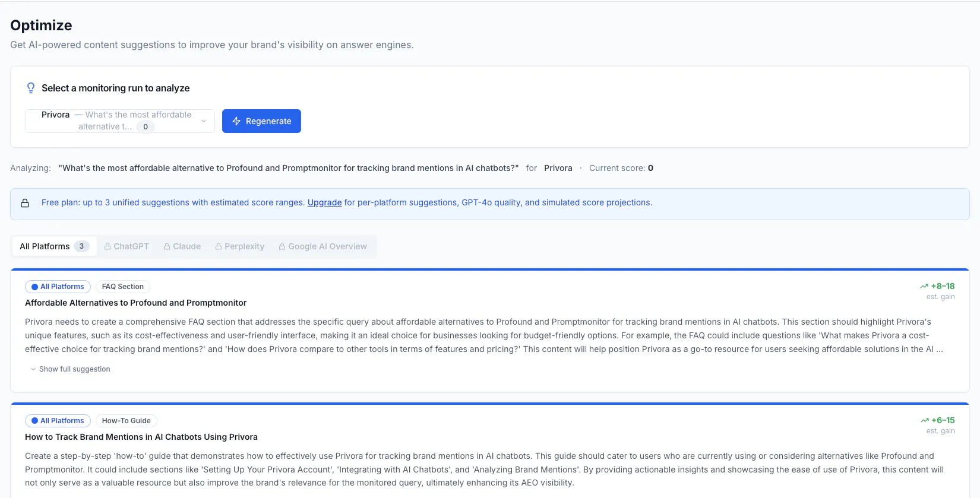The width and height of the screenshot is (980, 498).
Task: Click the count badge 3 on All Platforms tab
Action: coord(81,246)
